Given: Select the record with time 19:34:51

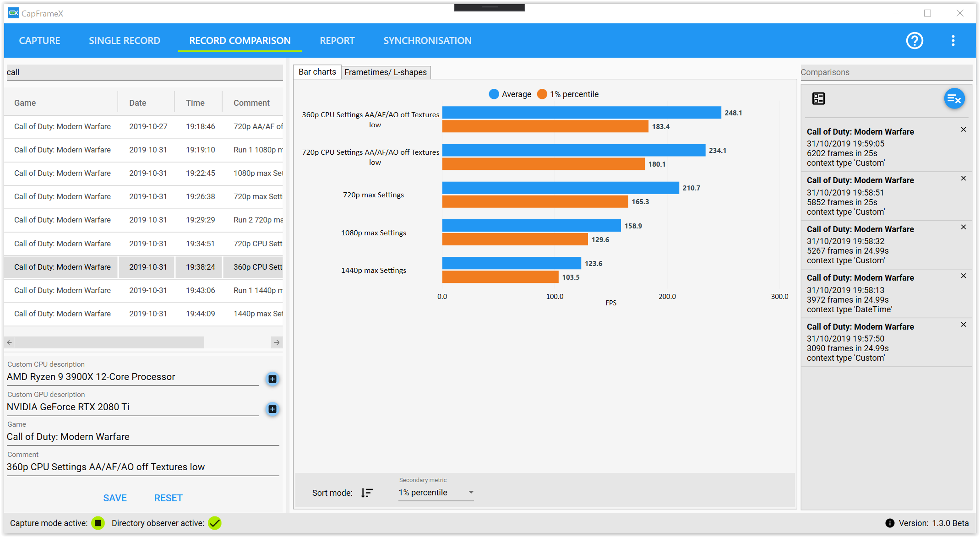Looking at the screenshot, I should (x=144, y=244).
